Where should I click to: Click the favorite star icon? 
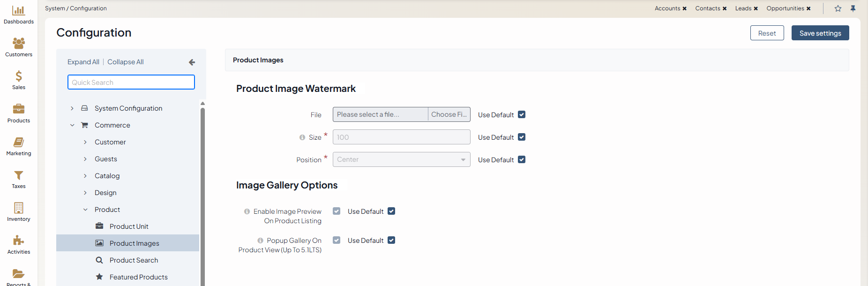click(x=838, y=8)
